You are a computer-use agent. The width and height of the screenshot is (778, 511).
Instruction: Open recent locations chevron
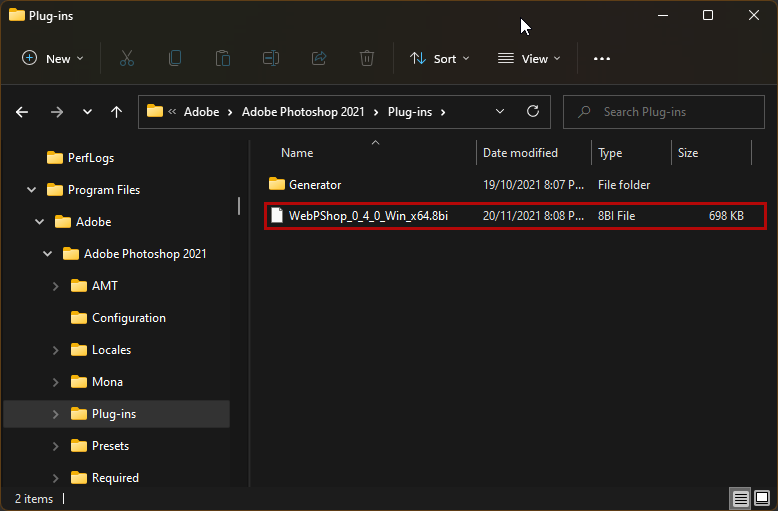(x=87, y=112)
